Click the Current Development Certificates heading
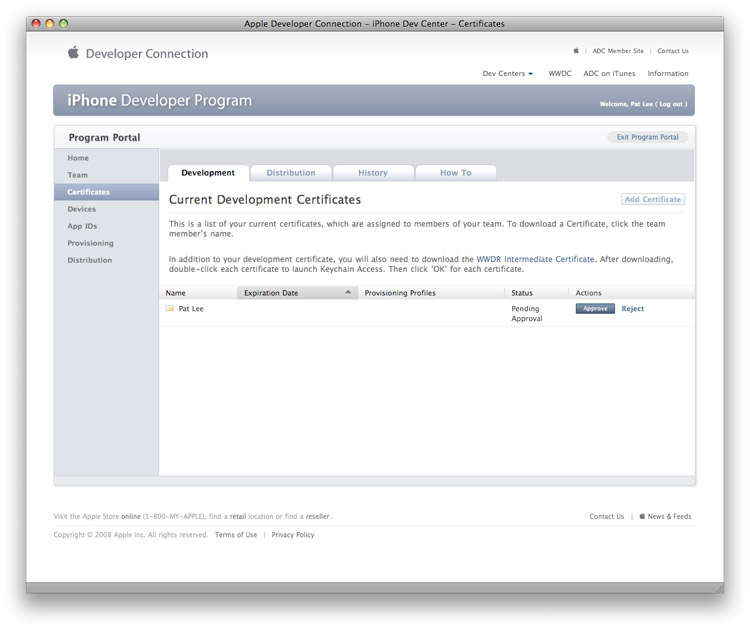Screen dimensions: 750x629 pos(265,199)
